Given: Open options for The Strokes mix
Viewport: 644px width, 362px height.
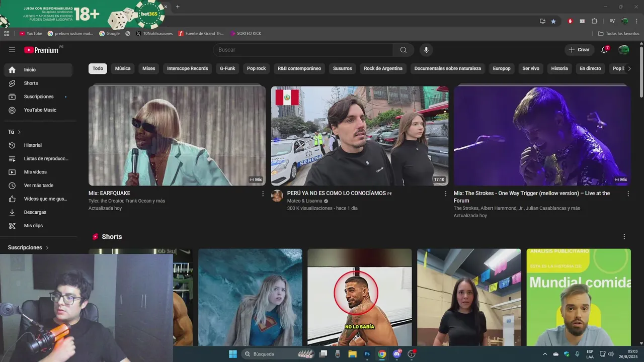Looking at the screenshot, I should click(x=628, y=194).
